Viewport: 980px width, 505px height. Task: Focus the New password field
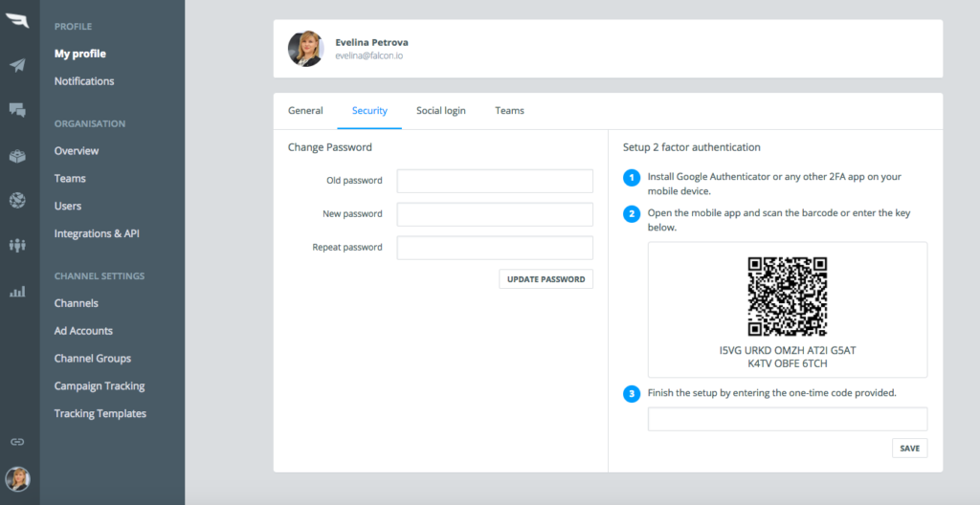pyautogui.click(x=495, y=214)
